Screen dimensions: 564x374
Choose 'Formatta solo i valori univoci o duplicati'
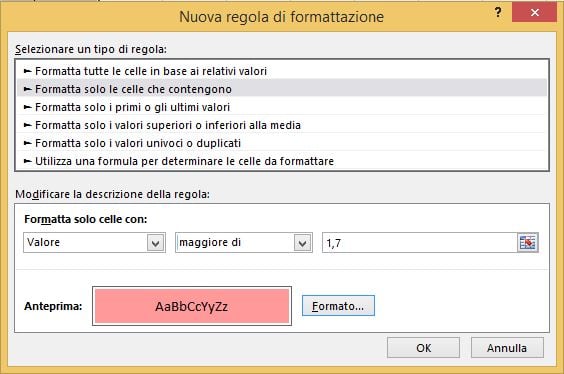[282, 143]
